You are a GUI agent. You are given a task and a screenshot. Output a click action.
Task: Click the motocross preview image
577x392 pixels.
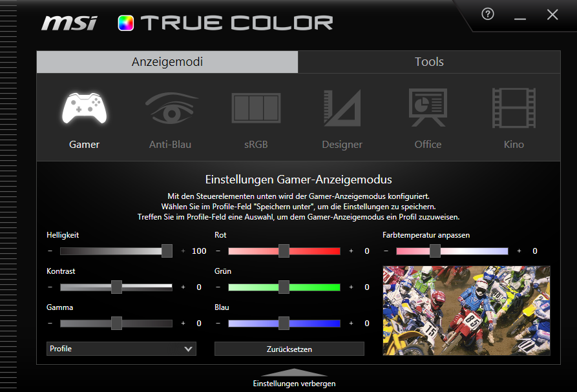[467, 310]
